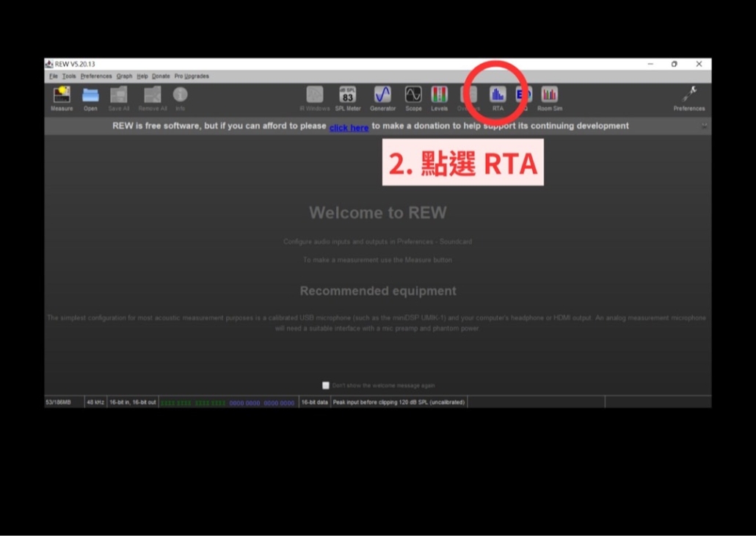This screenshot has width=756, height=536.
Task: Close the donation banner
Action: pos(705,126)
